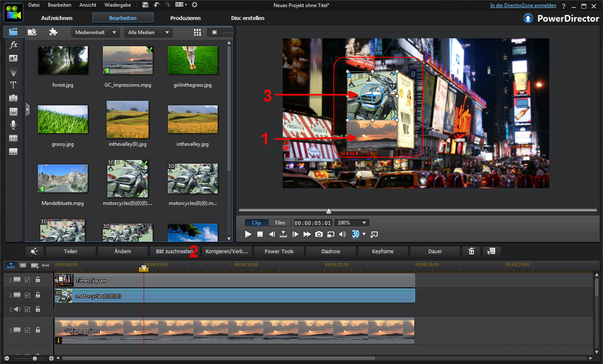Take a snapshot with camera icon
The width and height of the screenshot is (603, 364).
319,234
